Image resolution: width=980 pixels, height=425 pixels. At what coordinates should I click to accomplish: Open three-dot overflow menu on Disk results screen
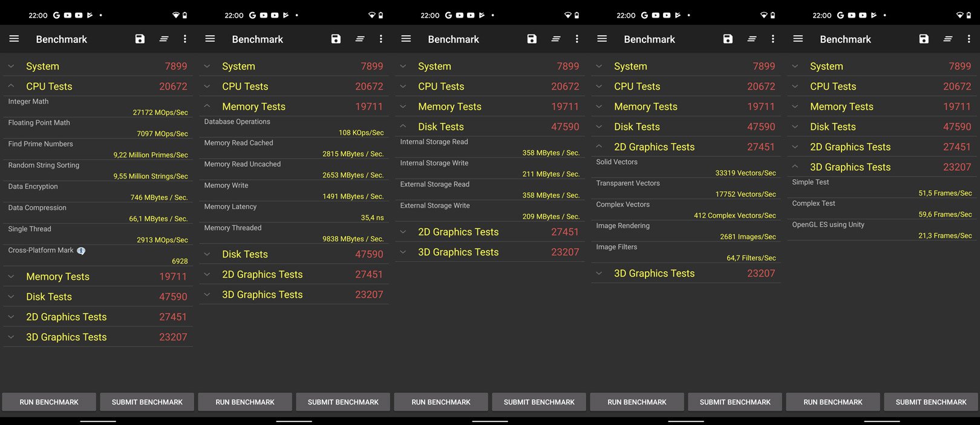[577, 39]
